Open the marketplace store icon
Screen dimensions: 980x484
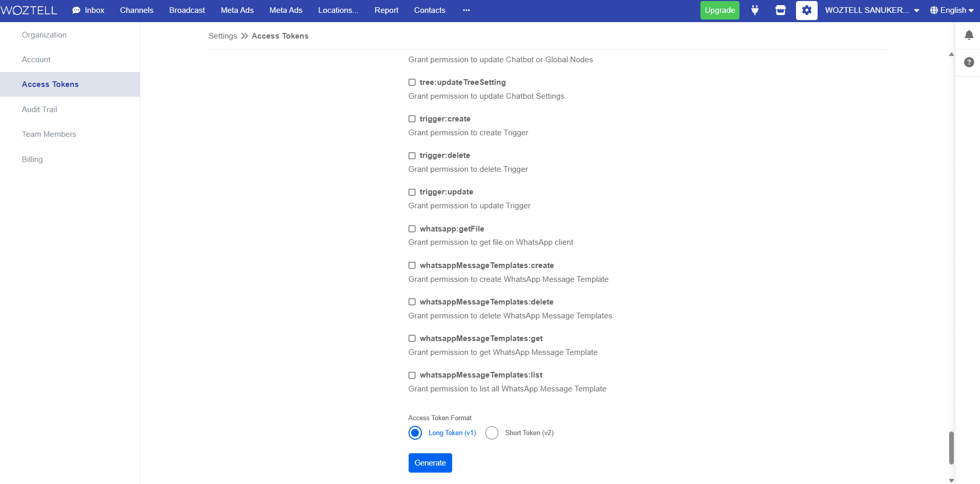tap(780, 10)
